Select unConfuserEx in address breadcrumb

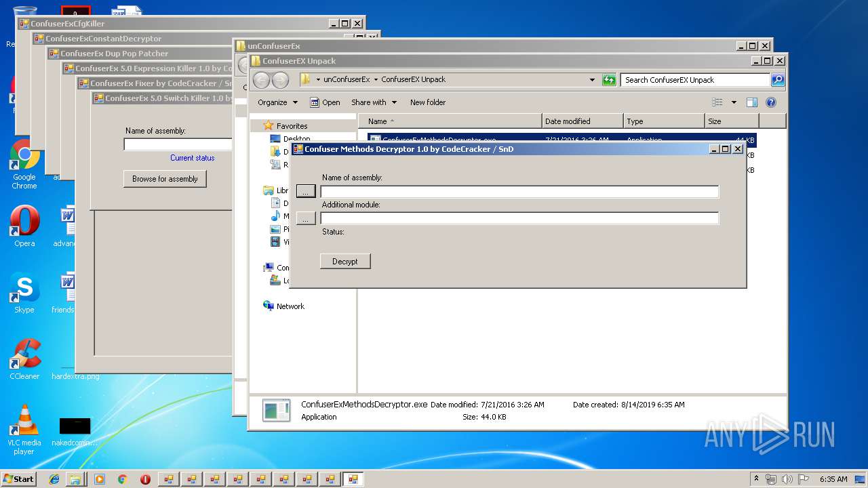347,79
